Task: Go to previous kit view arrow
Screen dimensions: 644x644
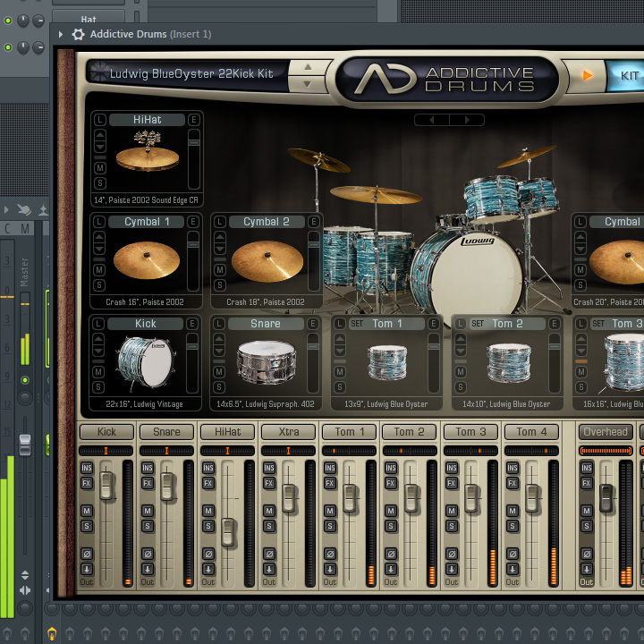Action: click(432, 120)
